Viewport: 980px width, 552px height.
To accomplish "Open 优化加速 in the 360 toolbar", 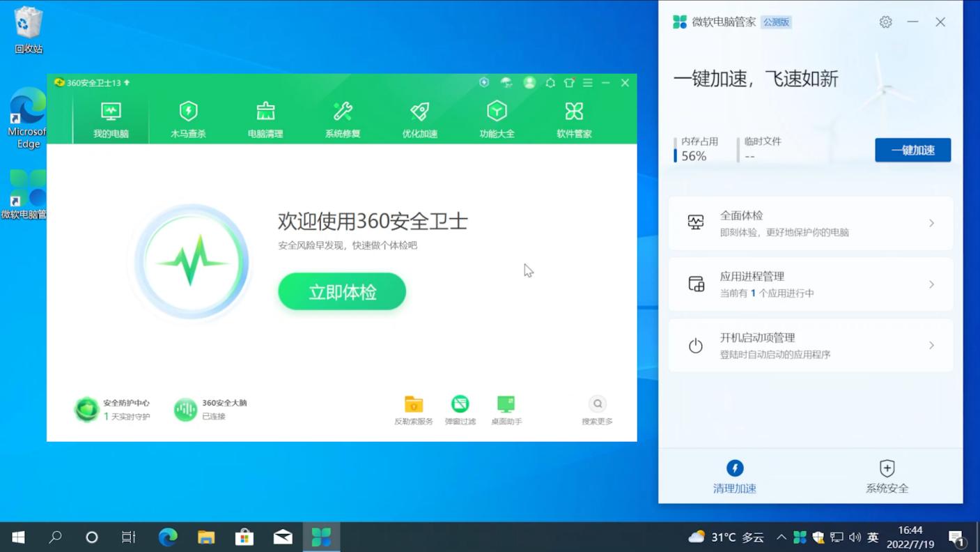I will (419, 117).
